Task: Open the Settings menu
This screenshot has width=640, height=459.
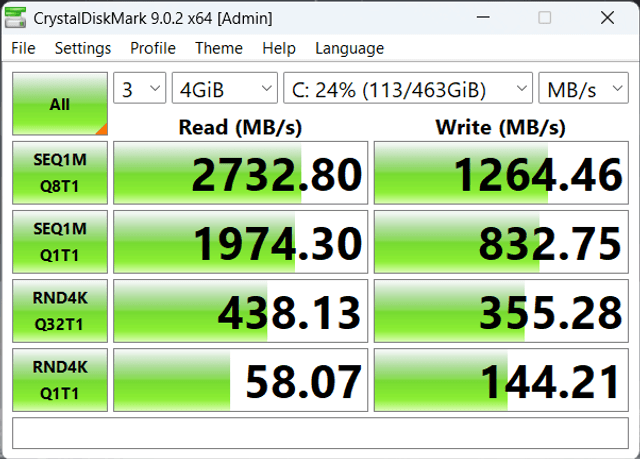Action: point(83,48)
